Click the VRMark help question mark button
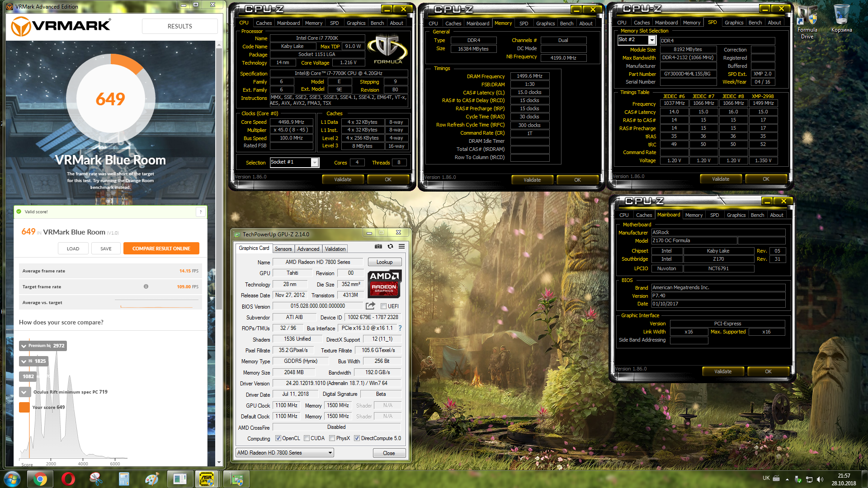The width and height of the screenshot is (868, 488). click(x=201, y=212)
